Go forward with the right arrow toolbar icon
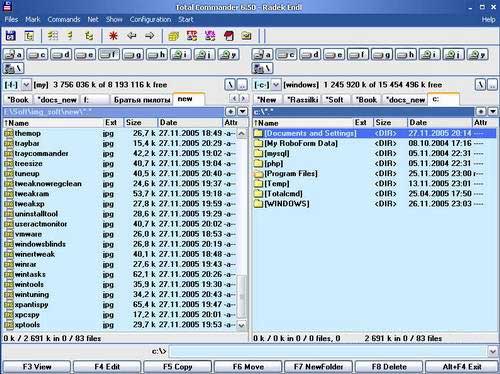 [150, 36]
